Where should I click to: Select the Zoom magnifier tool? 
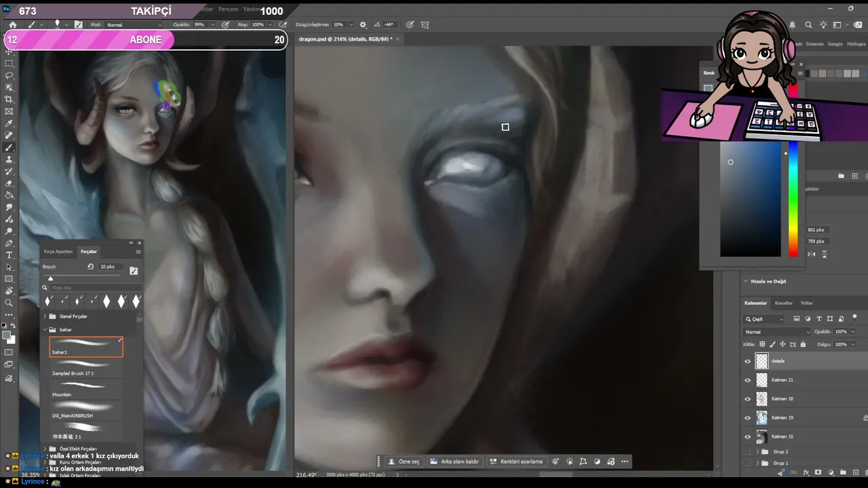[9, 303]
